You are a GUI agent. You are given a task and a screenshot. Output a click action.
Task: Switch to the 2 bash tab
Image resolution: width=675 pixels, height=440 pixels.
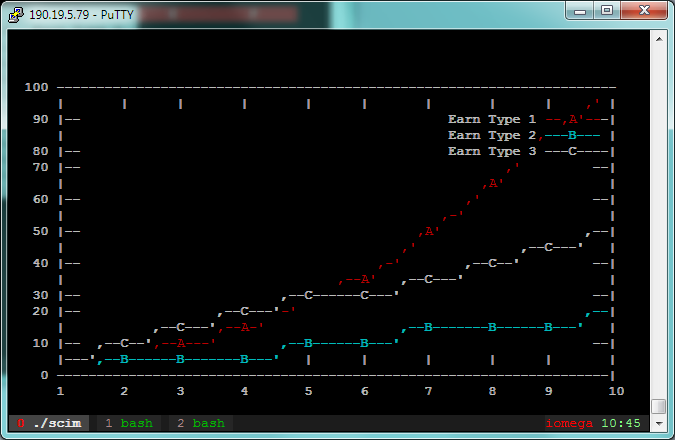pyautogui.click(x=201, y=423)
